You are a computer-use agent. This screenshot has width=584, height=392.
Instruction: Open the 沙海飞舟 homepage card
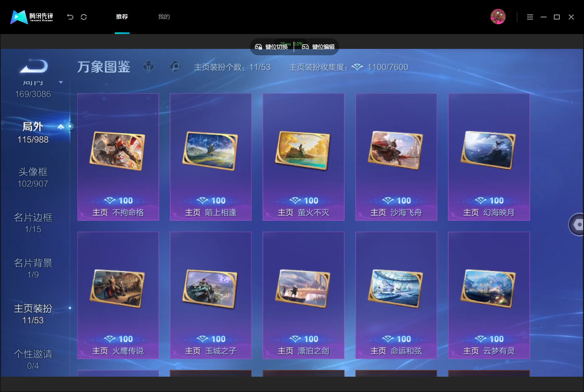point(396,157)
